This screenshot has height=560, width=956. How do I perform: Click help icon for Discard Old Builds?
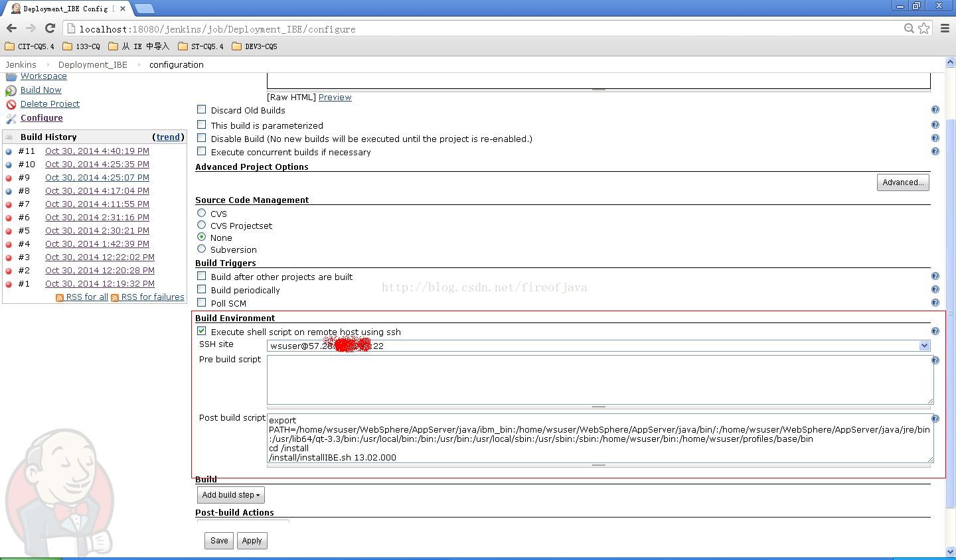(x=935, y=110)
